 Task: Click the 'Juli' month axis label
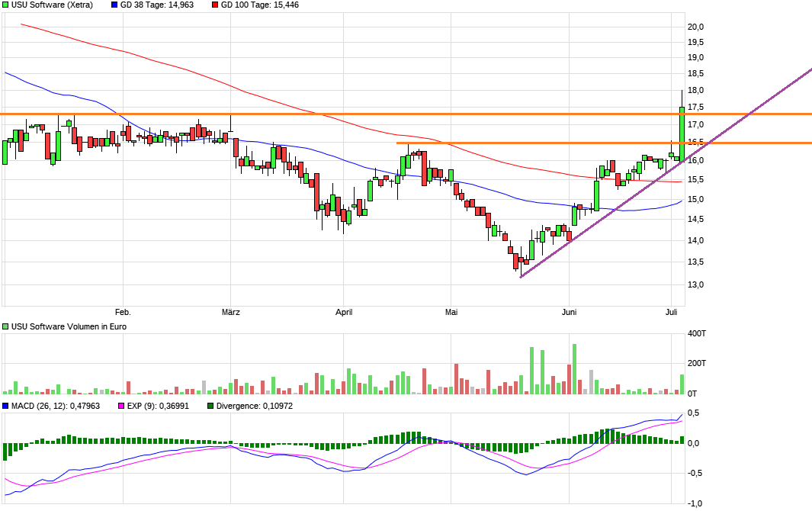[671, 312]
